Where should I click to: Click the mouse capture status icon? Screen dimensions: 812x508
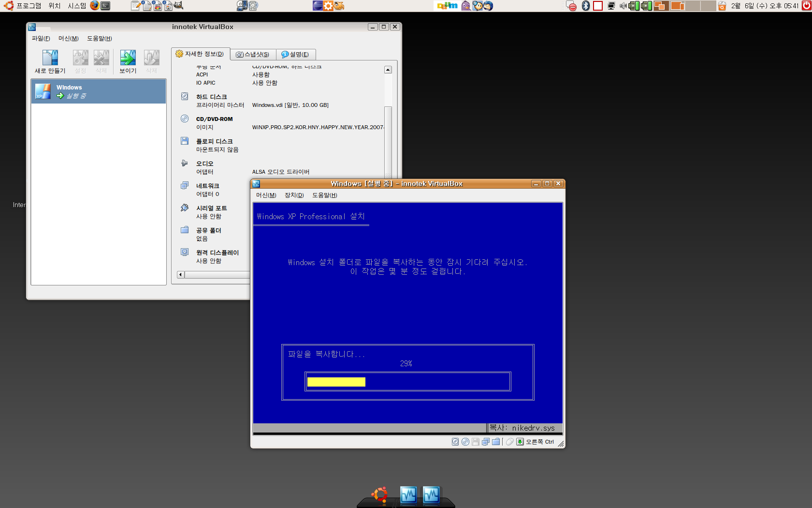point(509,442)
